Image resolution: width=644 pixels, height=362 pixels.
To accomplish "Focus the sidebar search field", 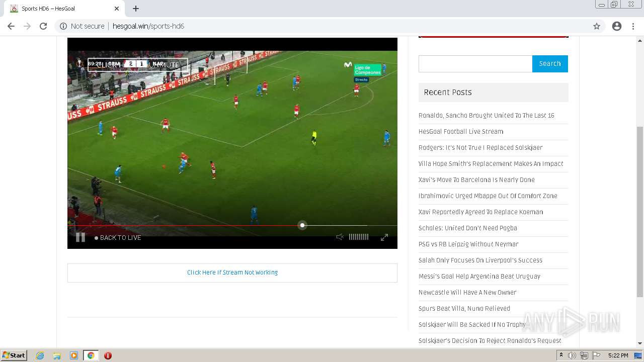I will tap(475, 64).
